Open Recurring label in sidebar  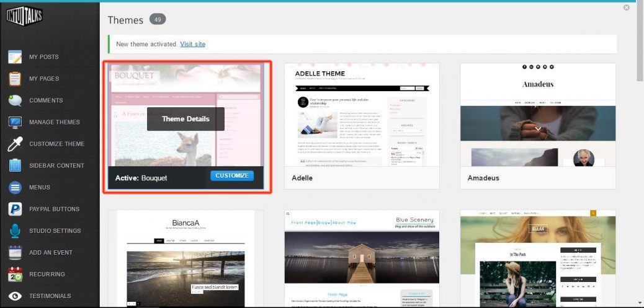[x=47, y=275]
